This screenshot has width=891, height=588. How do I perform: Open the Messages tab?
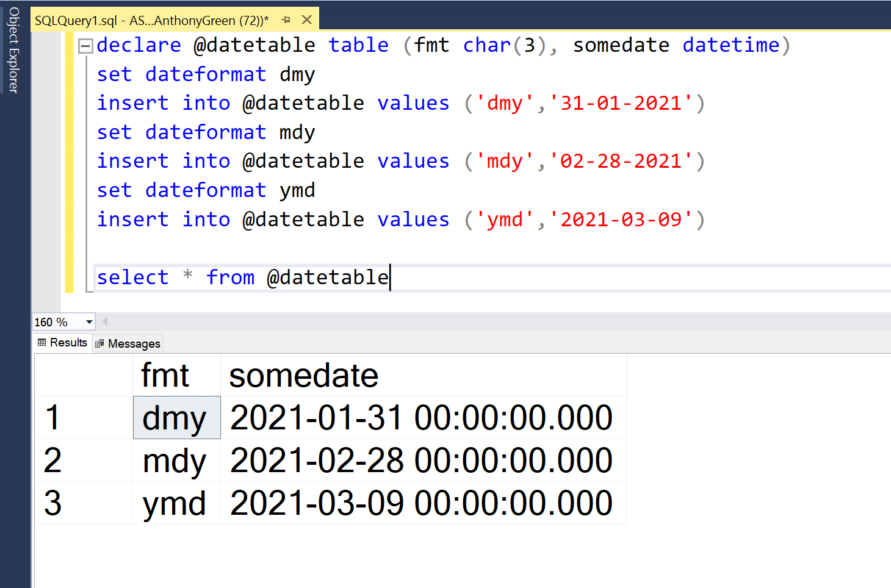[x=128, y=343]
